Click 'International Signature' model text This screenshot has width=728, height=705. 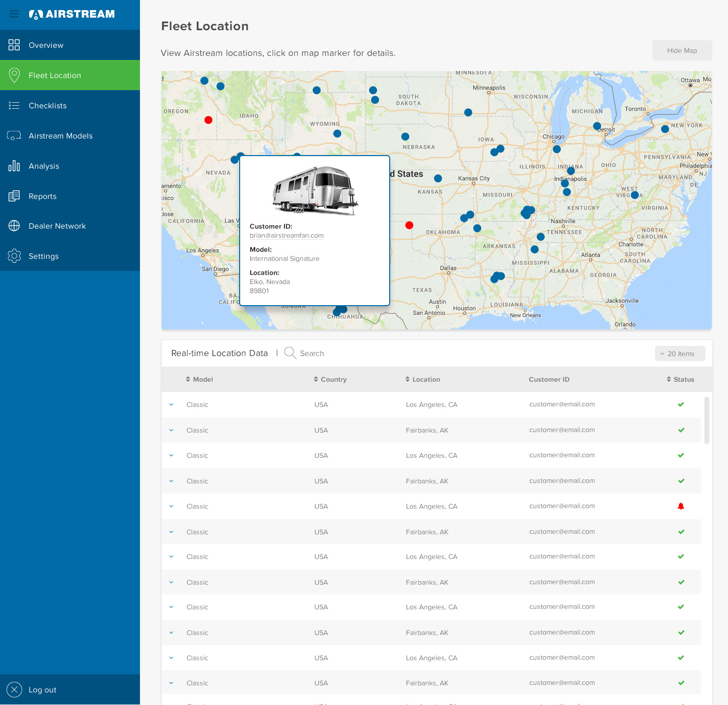pos(284,258)
